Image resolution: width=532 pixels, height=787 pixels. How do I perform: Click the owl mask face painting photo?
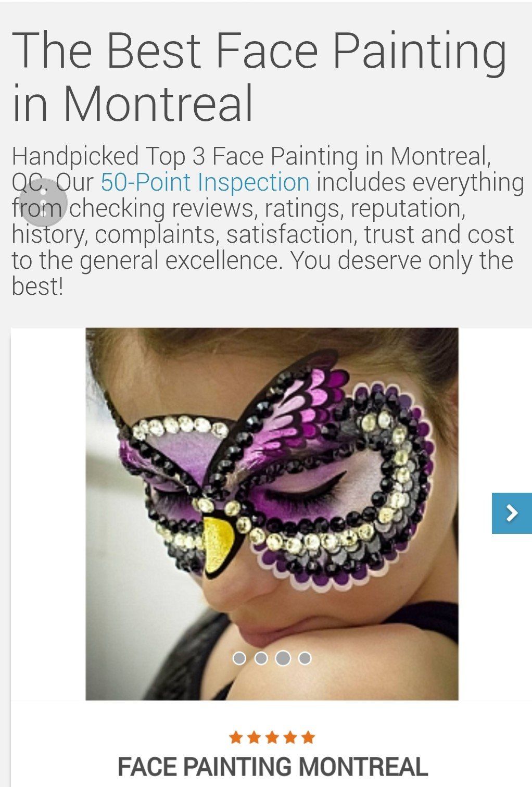tap(272, 514)
